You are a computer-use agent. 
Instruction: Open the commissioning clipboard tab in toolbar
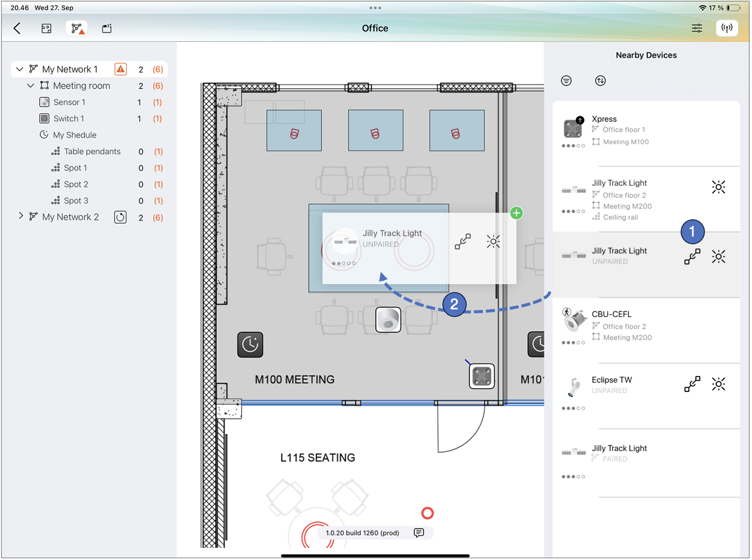click(105, 28)
